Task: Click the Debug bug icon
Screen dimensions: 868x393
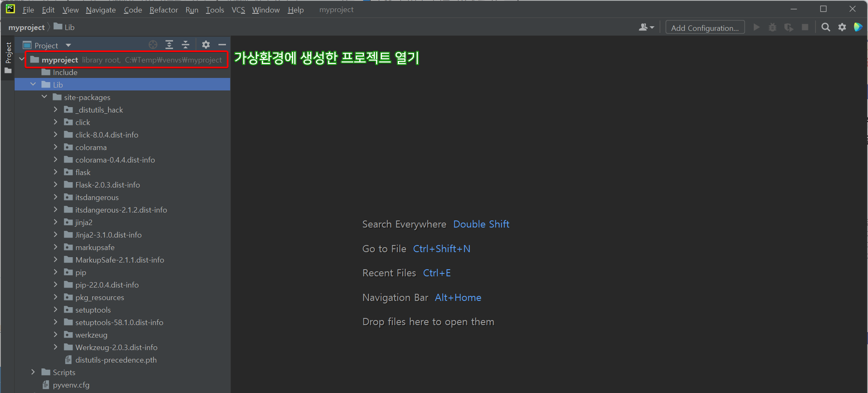Action: (773, 28)
